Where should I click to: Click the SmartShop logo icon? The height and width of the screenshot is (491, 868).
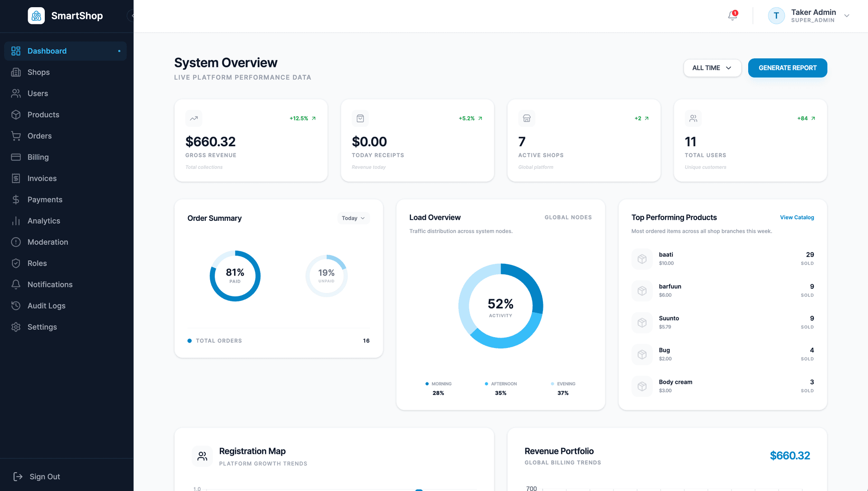click(36, 16)
